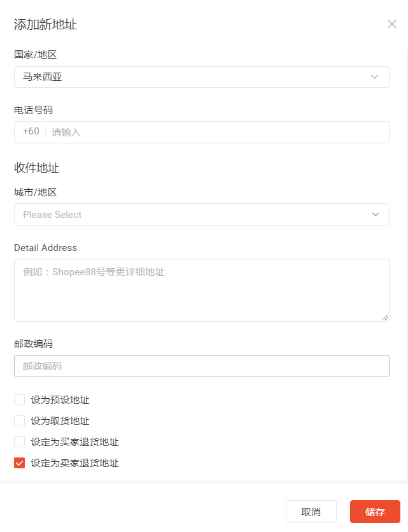The height and width of the screenshot is (532, 408).
Task: Uncheck the 设定为卖家退货地址 option
Action: click(x=19, y=463)
